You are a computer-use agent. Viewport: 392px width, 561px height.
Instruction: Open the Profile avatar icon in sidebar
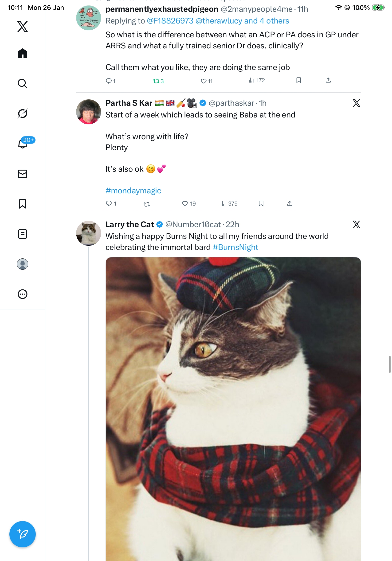tap(23, 264)
